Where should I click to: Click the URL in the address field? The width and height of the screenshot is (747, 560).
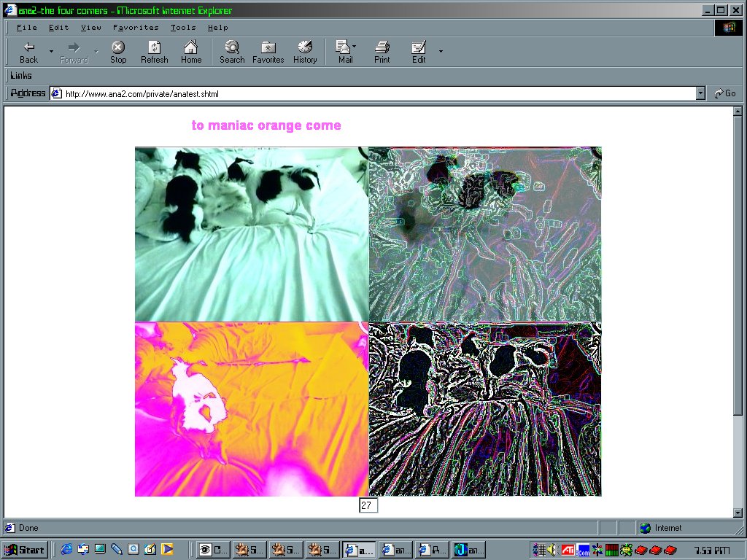(142, 94)
